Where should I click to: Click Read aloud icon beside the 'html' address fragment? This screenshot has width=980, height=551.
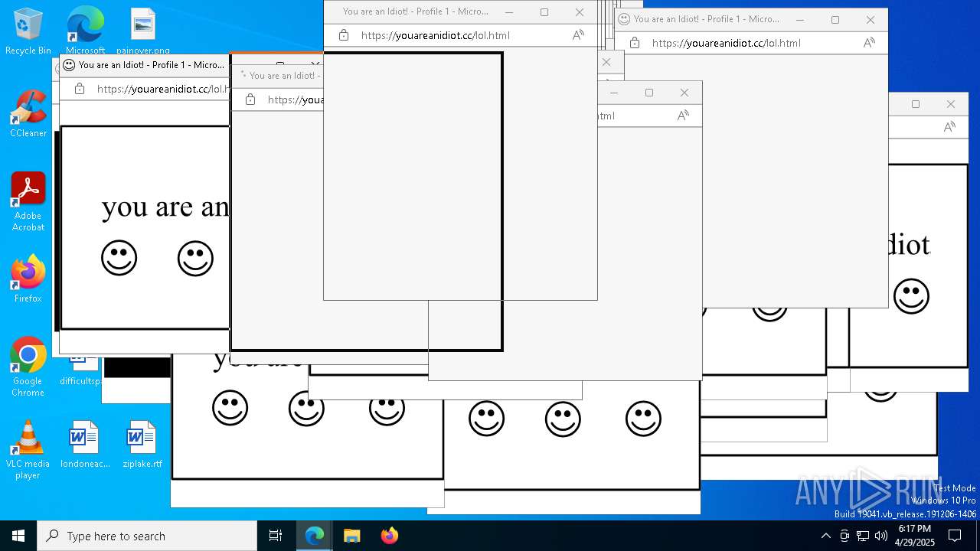pos(683,116)
